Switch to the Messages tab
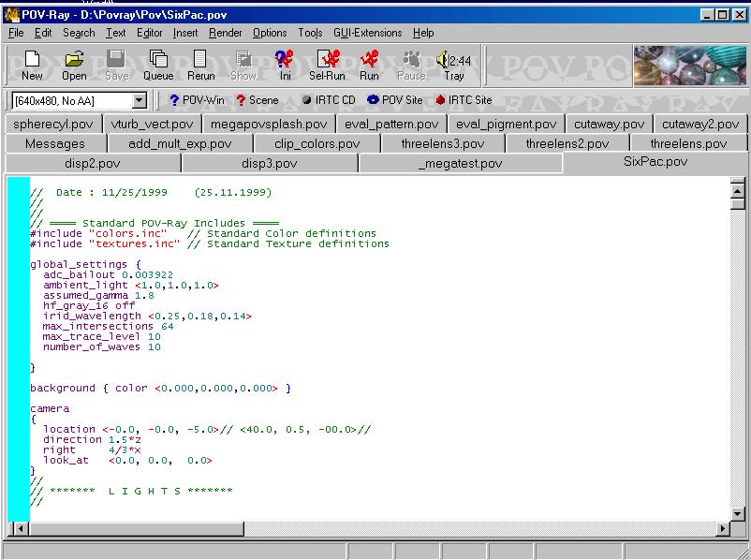The image size is (751, 560). point(54,143)
